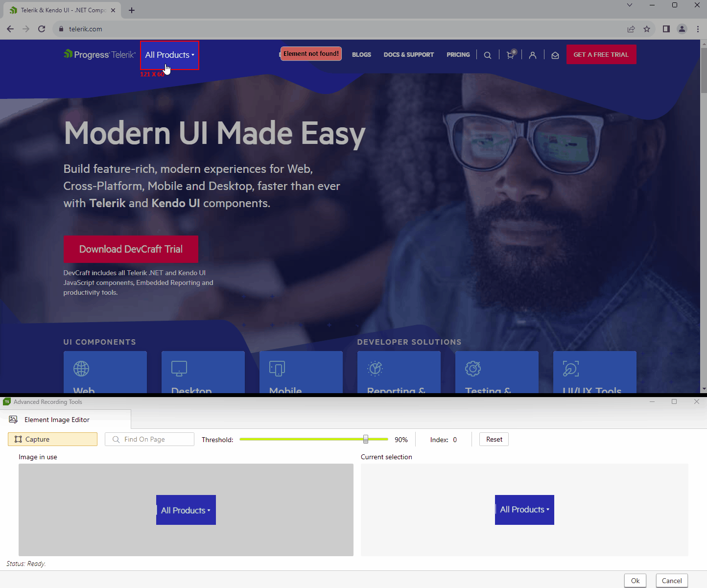
Task: Switch to the Telerik & Kendo UI tab
Action: tap(62, 10)
